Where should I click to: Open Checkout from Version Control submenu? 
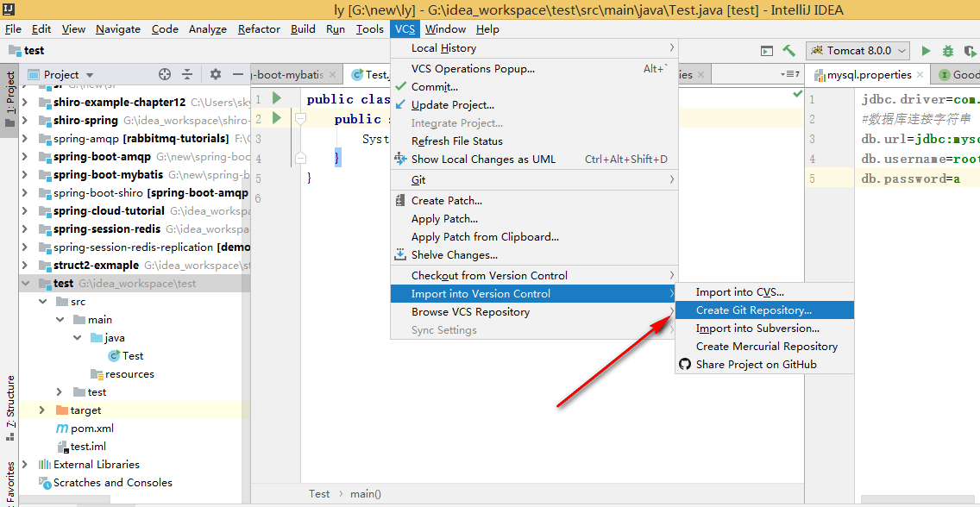pyautogui.click(x=534, y=275)
